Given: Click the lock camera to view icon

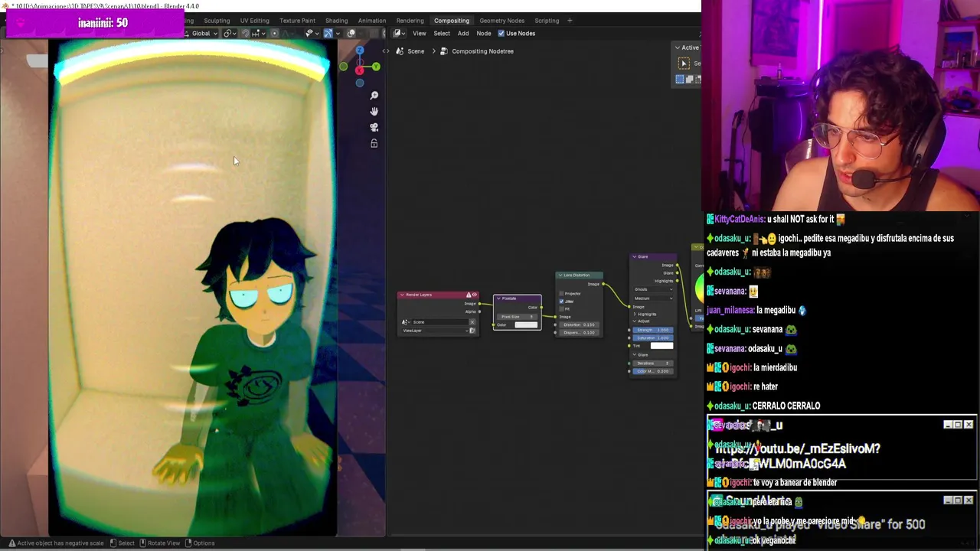Looking at the screenshot, I should (x=374, y=143).
